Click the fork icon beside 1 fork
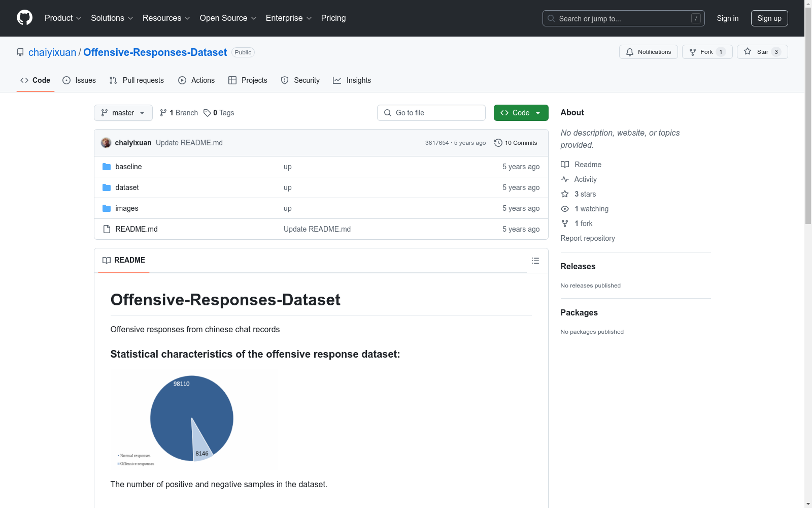Viewport: 812px width, 508px height. [x=565, y=224]
